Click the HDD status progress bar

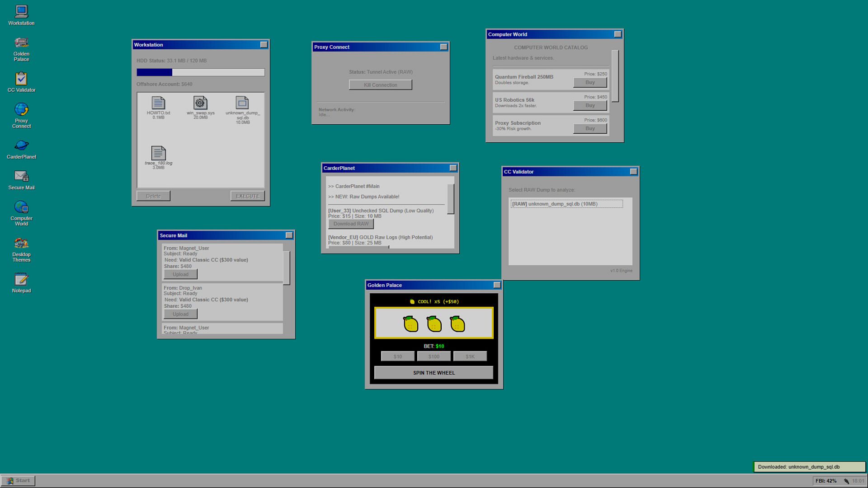tap(200, 72)
